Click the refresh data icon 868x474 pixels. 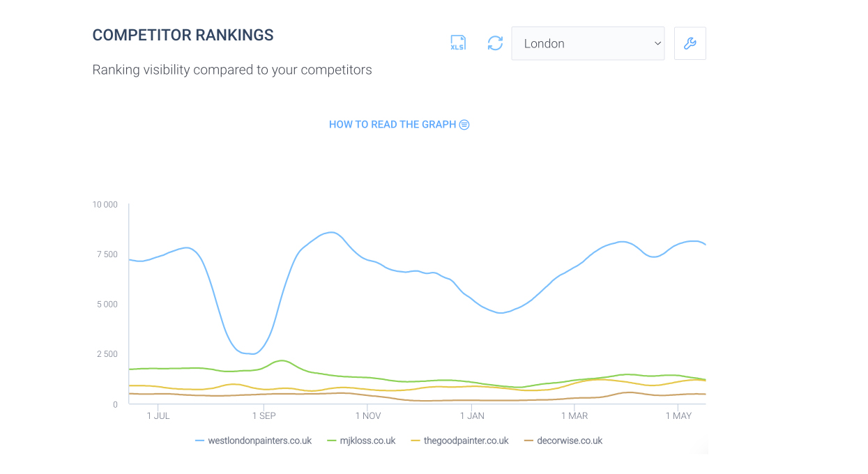point(495,43)
